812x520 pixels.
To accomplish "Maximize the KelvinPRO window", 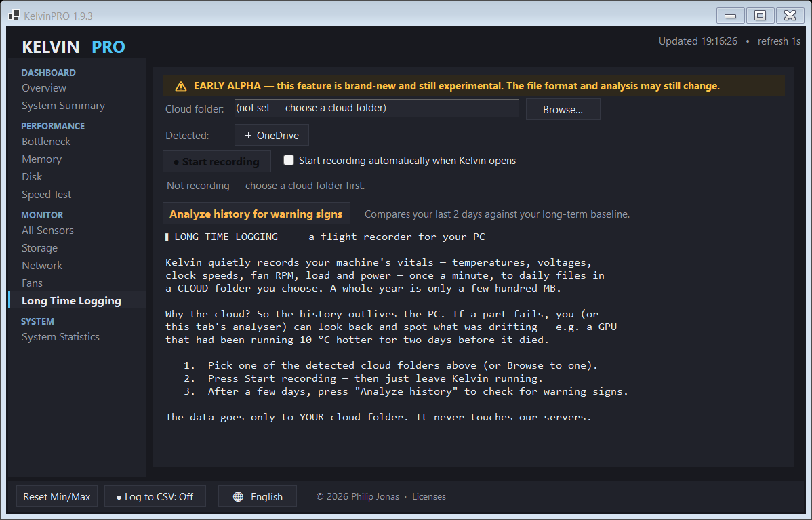I will click(x=760, y=16).
